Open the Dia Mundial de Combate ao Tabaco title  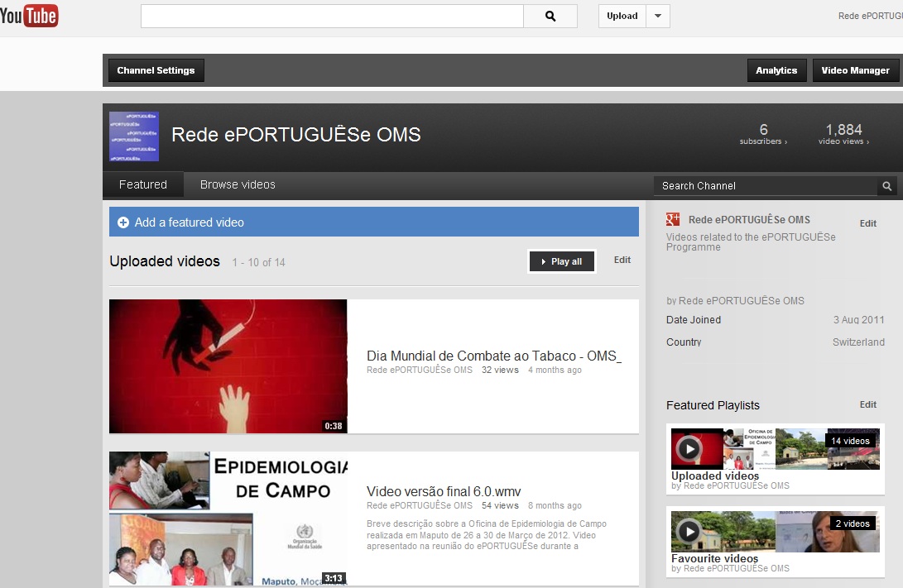click(x=494, y=356)
